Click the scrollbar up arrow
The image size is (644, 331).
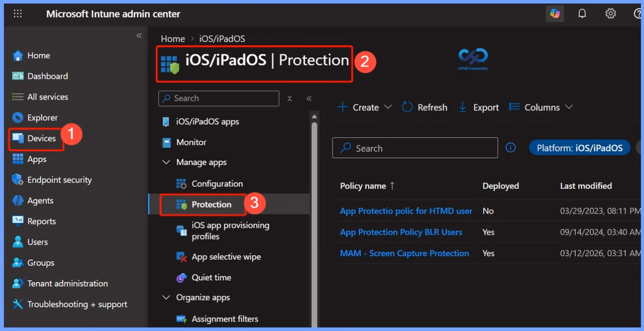(314, 116)
